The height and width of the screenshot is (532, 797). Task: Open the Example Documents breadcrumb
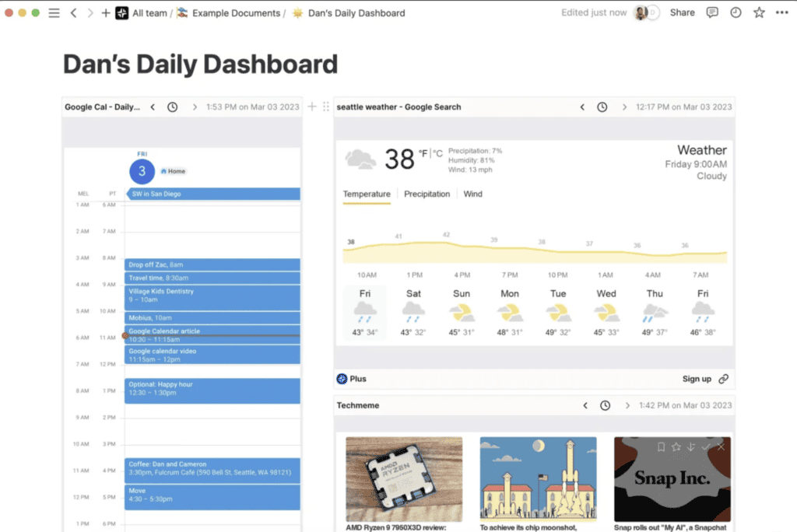pos(236,13)
